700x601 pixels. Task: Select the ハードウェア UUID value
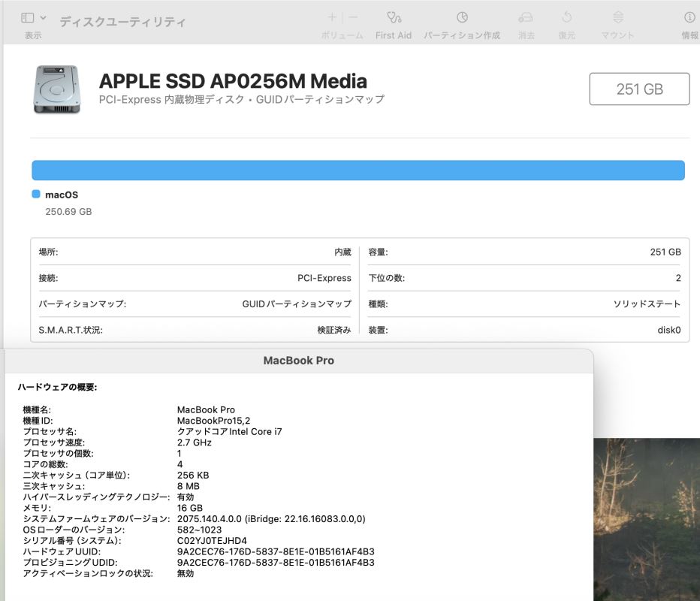click(276, 552)
